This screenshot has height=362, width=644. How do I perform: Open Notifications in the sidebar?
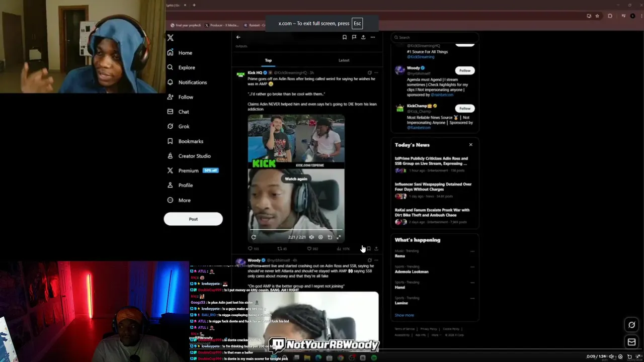[187, 82]
